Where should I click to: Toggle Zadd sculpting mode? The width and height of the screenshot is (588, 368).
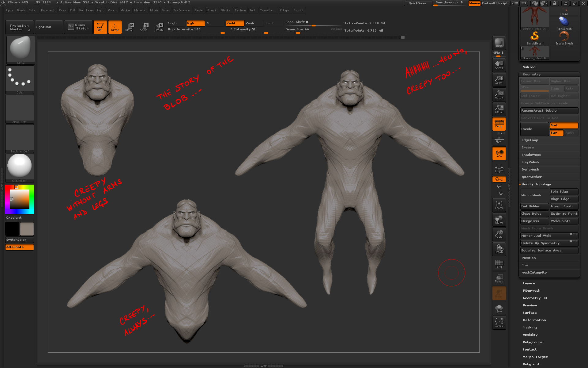(x=235, y=23)
